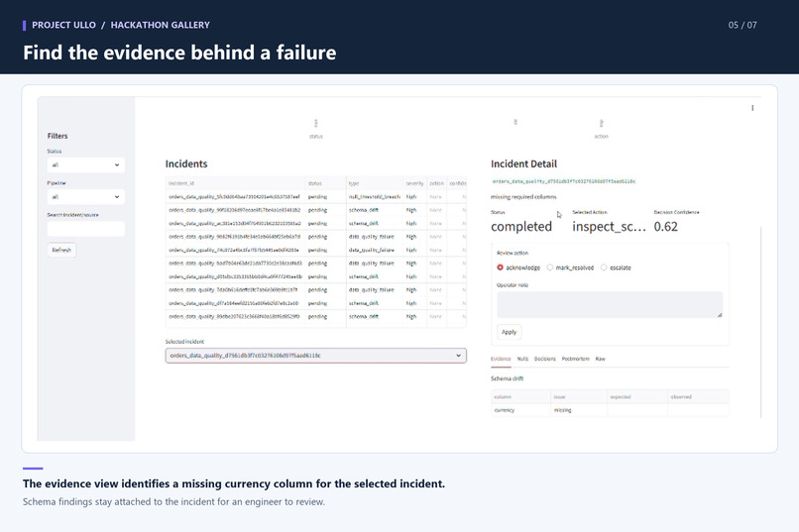Open the Raw tab
This screenshot has width=799, height=532.
(x=601, y=359)
